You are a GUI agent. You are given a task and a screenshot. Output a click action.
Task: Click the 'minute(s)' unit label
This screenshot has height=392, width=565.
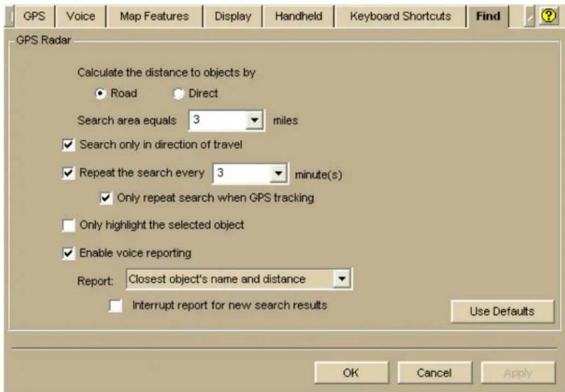(319, 175)
